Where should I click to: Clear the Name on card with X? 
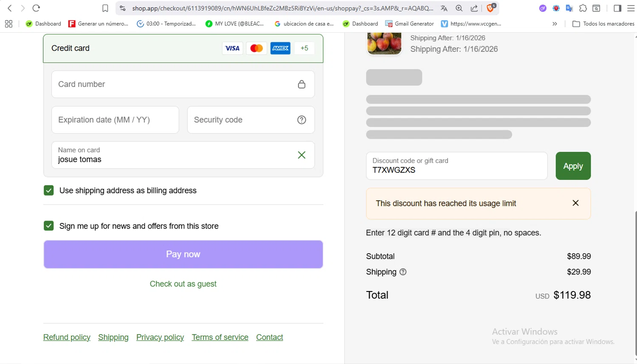(x=302, y=155)
